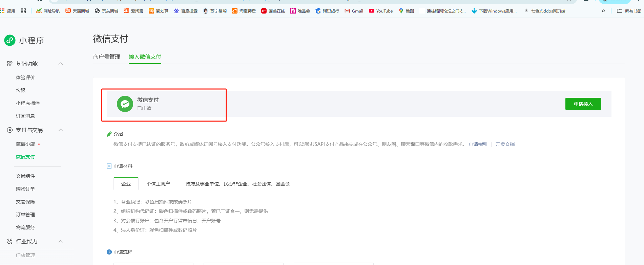
Task: Collapse the 支付与交易 section
Action: tap(61, 130)
